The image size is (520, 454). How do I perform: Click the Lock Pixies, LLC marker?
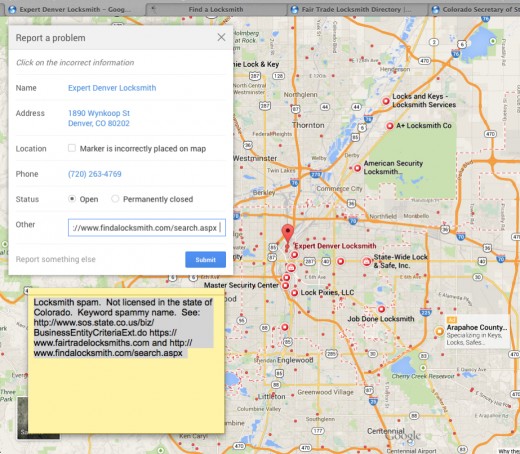click(294, 293)
